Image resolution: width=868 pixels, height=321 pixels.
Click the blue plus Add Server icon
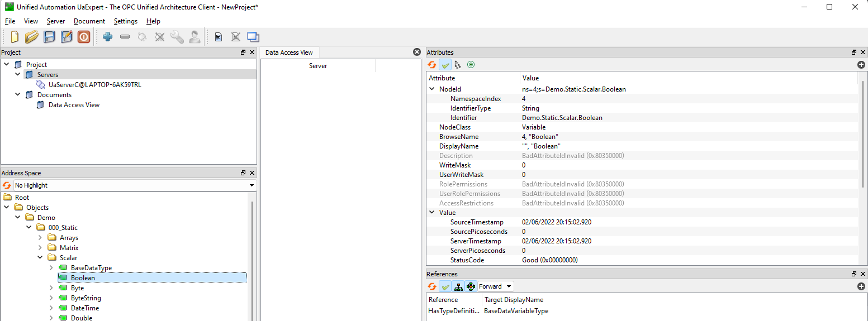(108, 37)
